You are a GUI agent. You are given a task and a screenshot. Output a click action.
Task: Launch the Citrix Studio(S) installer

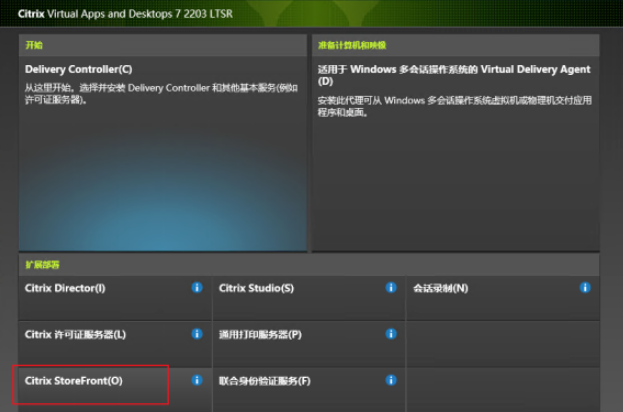click(x=257, y=288)
